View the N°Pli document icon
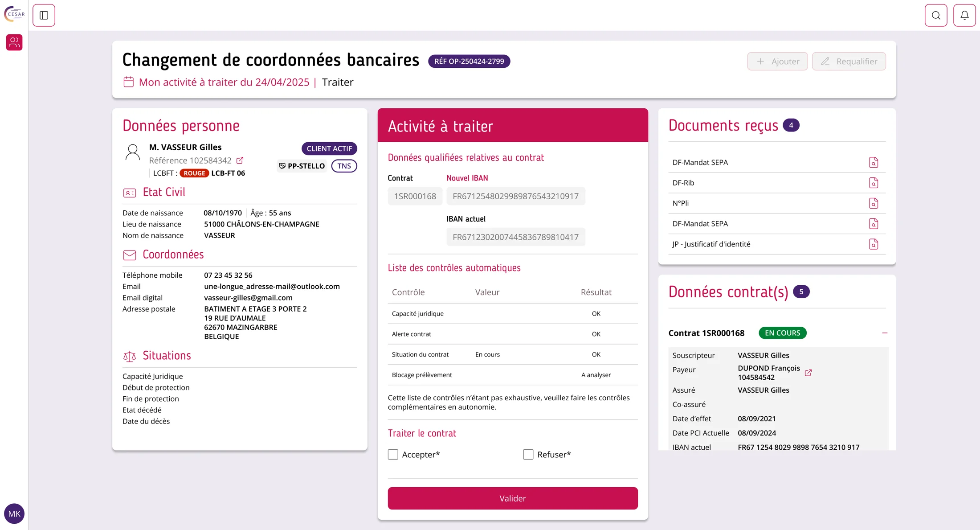Image resolution: width=980 pixels, height=530 pixels. click(874, 203)
